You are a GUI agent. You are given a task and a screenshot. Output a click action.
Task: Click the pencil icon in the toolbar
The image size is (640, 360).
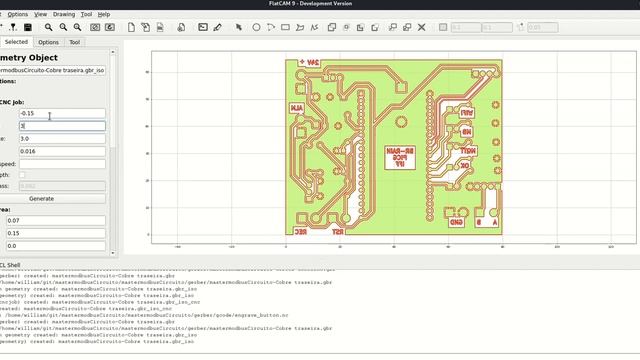(218, 27)
